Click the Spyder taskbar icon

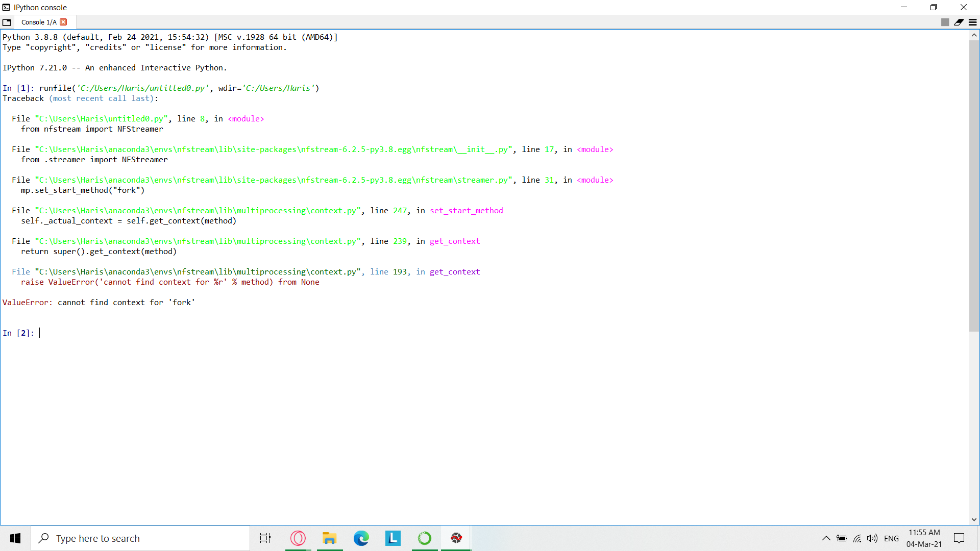click(456, 538)
